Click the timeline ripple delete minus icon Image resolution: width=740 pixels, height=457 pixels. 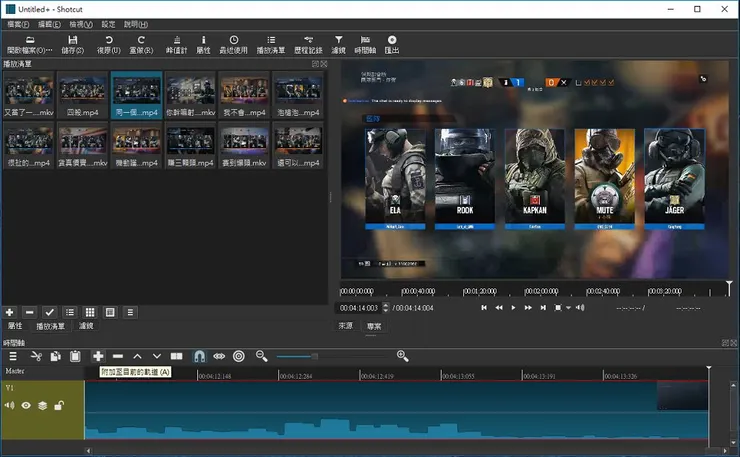click(118, 356)
